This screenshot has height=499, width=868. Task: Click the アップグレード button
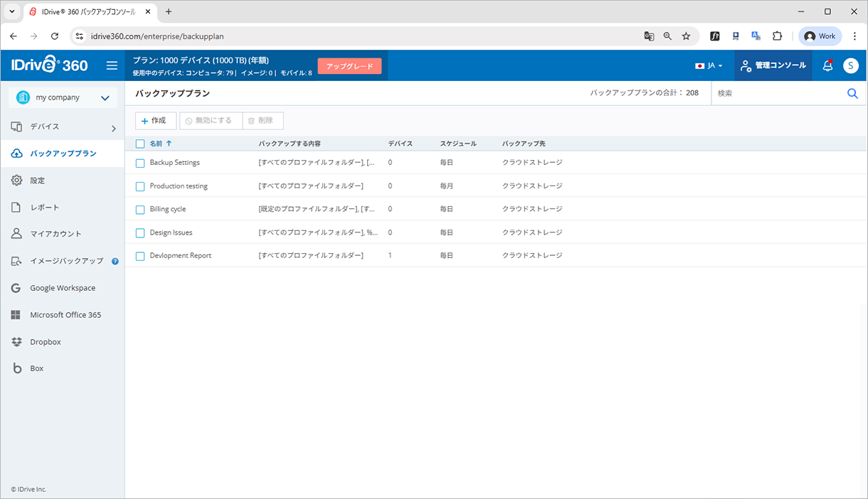[349, 65]
